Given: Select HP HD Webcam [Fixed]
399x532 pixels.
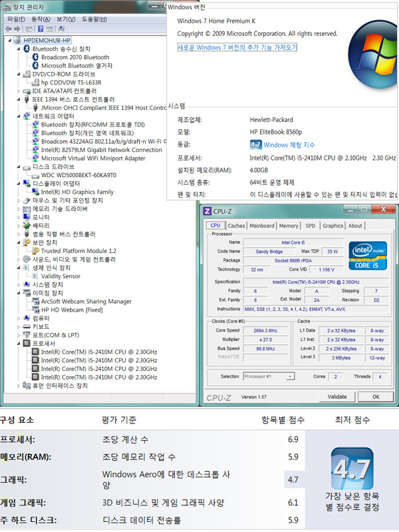Looking at the screenshot, I should pos(72,310).
